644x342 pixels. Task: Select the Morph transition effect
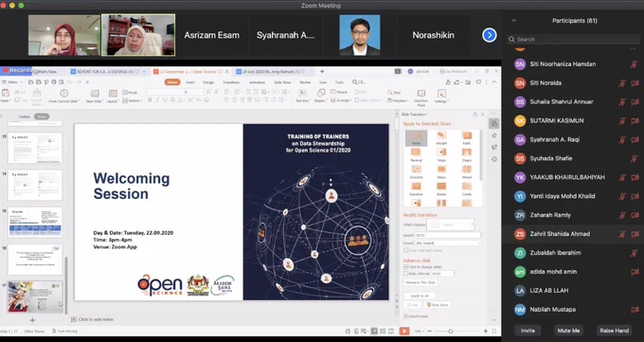(x=441, y=137)
